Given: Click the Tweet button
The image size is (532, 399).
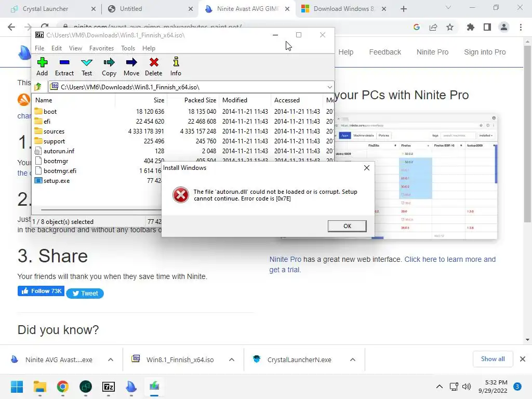Looking at the screenshot, I should pos(85,294).
